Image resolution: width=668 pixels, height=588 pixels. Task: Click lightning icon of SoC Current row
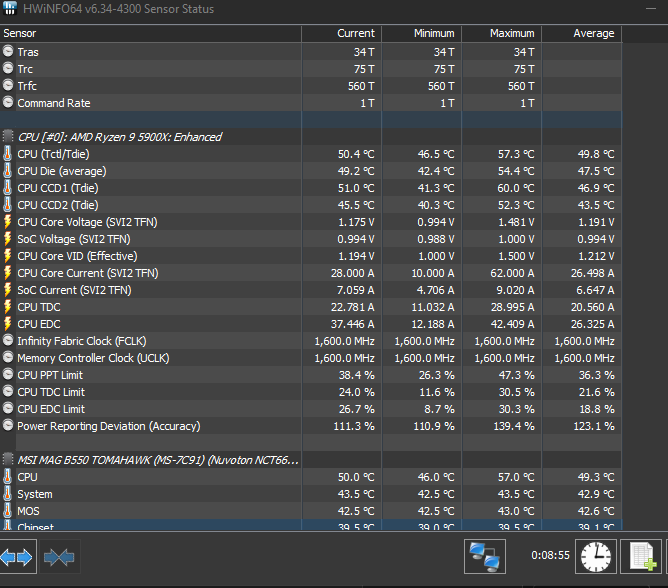point(7,290)
